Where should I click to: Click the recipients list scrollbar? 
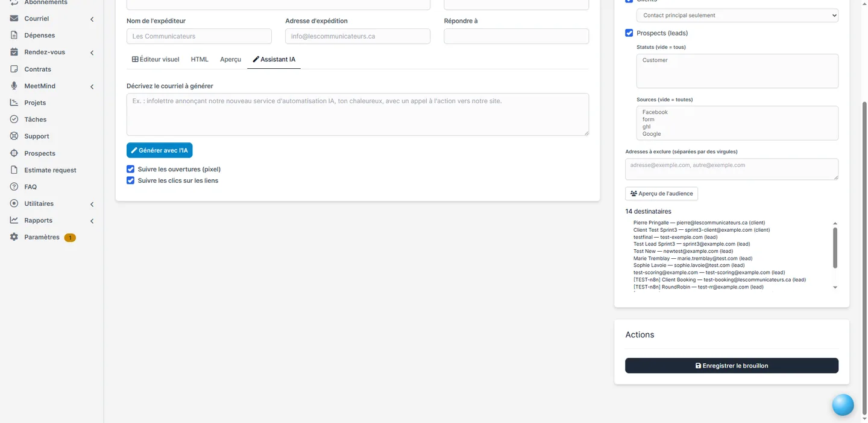click(835, 247)
